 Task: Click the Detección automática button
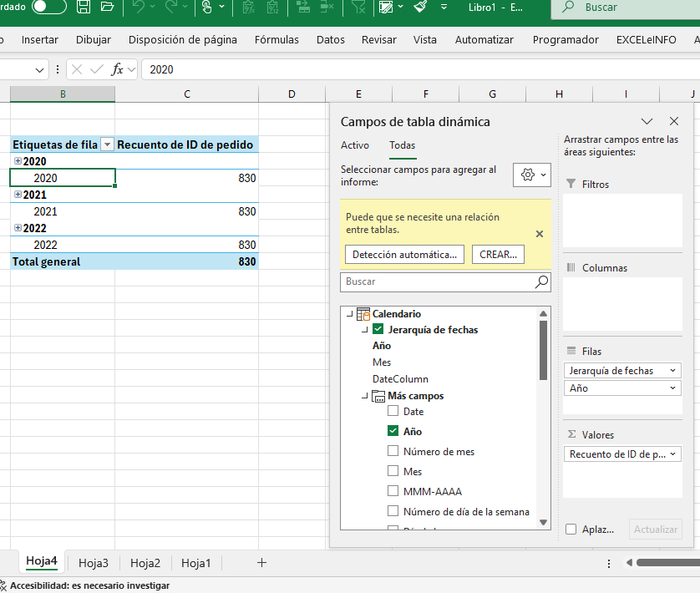(x=404, y=254)
